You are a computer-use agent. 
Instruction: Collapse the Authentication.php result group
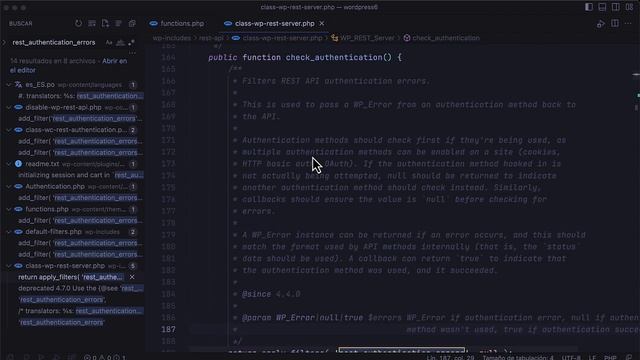[9, 187]
